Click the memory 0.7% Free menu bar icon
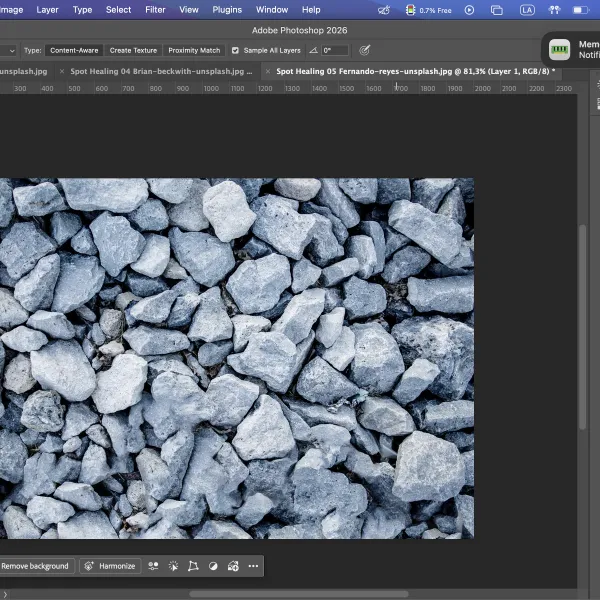This screenshot has width=600, height=600. [x=429, y=10]
